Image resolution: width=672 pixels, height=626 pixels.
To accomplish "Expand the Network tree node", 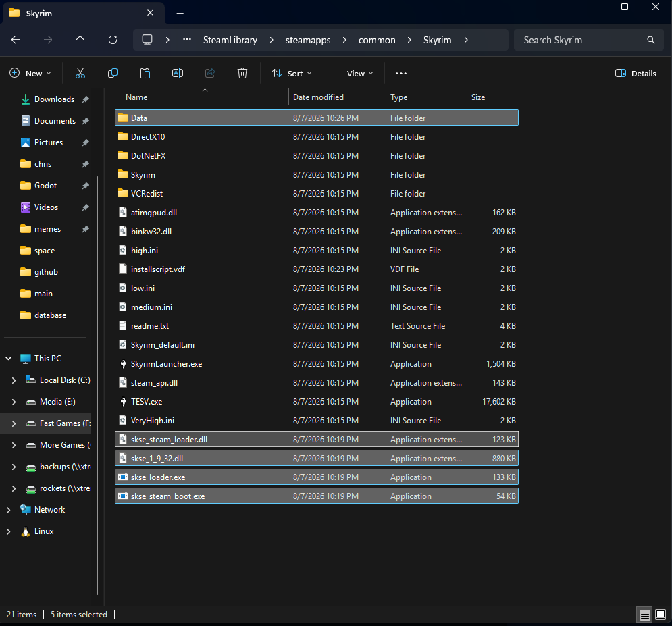I will [9, 509].
